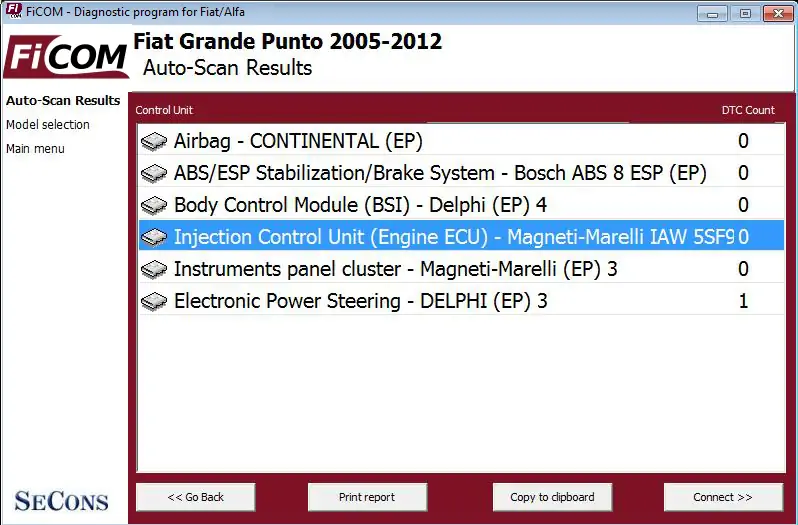Click the FiCOM app icon in the title bar
The image size is (798, 525).
point(14,11)
